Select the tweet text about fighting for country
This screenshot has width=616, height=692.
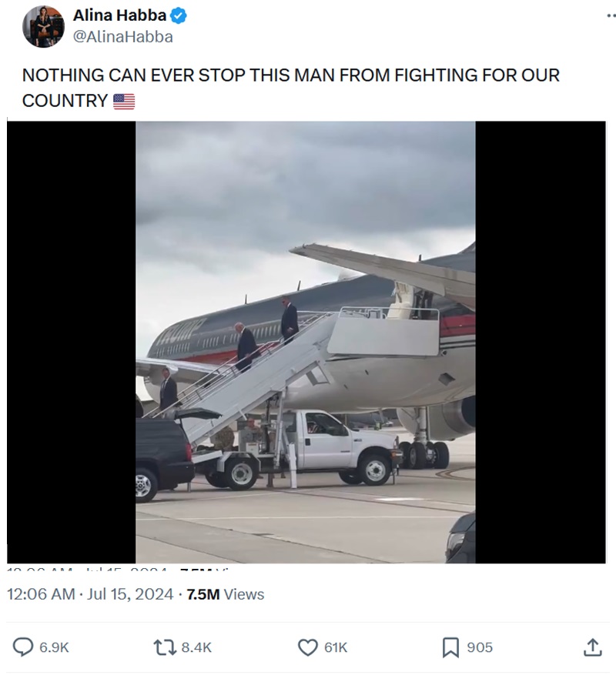tap(290, 88)
